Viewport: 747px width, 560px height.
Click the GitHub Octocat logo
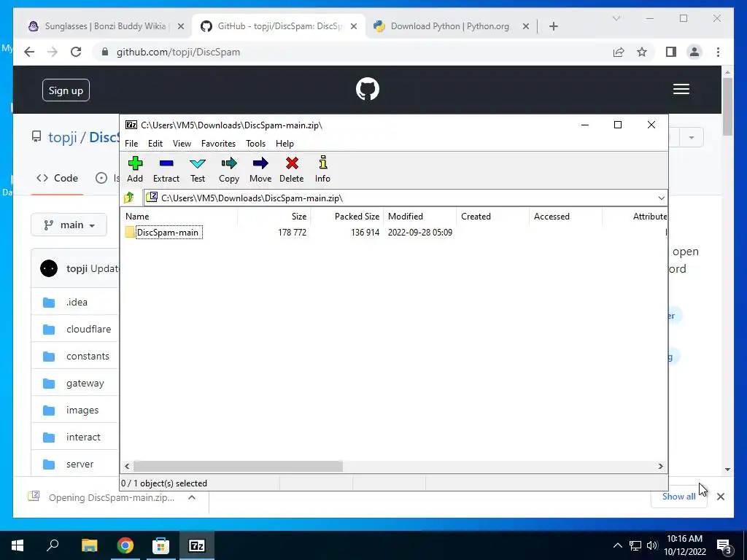tap(368, 89)
